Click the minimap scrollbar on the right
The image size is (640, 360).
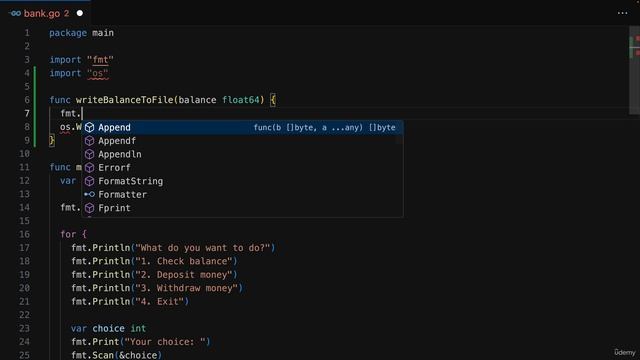(x=634, y=70)
